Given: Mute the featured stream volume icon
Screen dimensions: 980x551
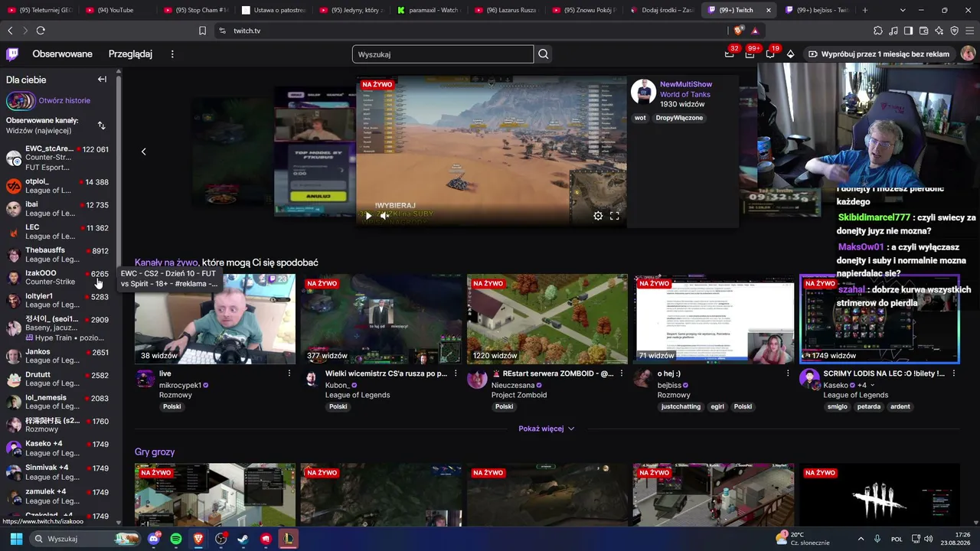Looking at the screenshot, I should pyautogui.click(x=384, y=216).
